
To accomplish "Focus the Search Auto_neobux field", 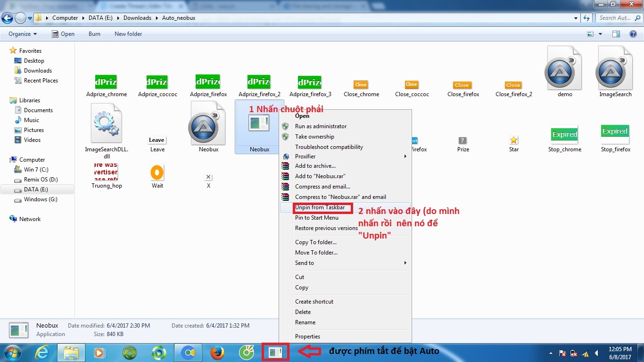I will coord(619,18).
